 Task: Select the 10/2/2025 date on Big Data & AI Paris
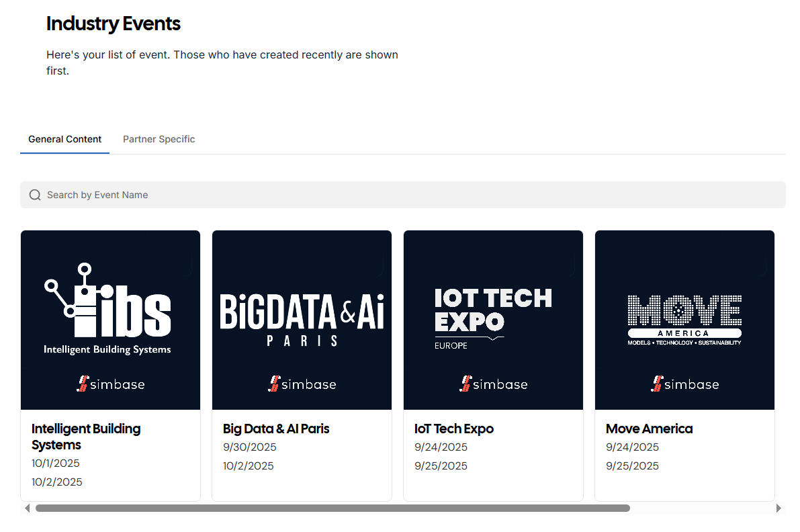pyautogui.click(x=248, y=465)
